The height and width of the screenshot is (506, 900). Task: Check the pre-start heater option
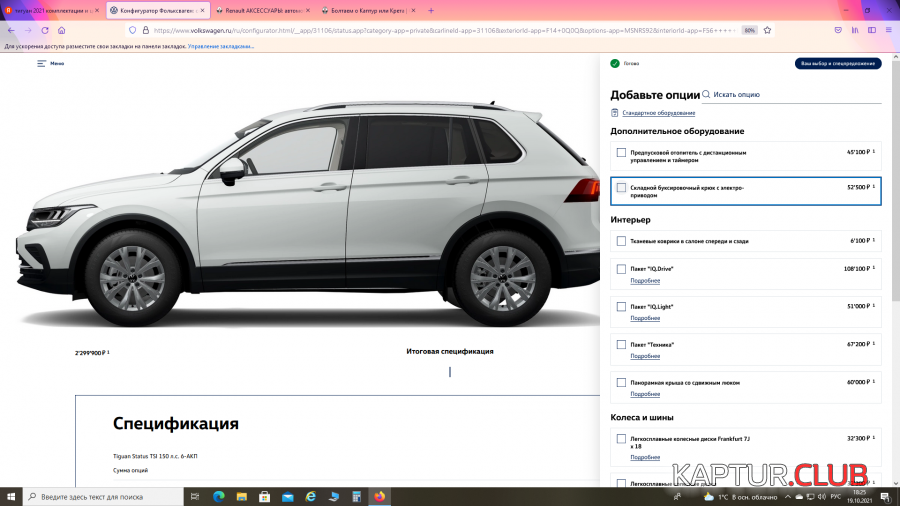[x=621, y=153]
